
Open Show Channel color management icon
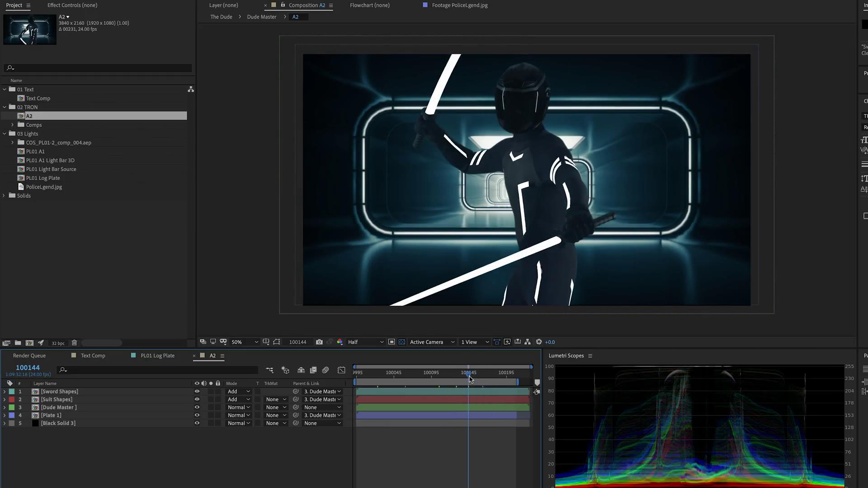tap(340, 342)
